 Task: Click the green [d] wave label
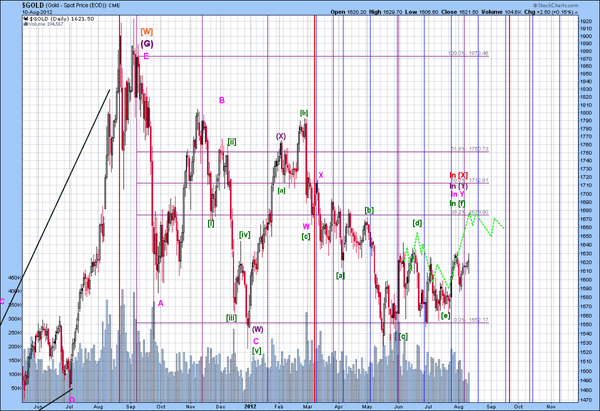(417, 223)
